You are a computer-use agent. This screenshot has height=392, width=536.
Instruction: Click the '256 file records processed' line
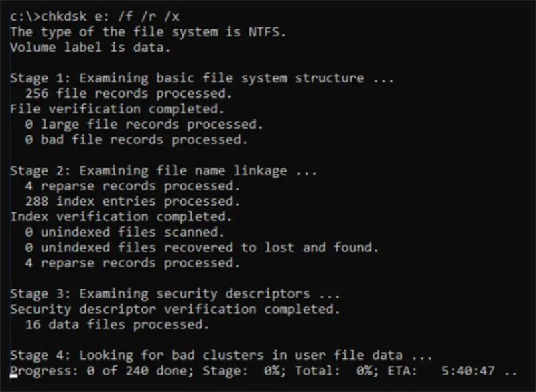[129, 94]
